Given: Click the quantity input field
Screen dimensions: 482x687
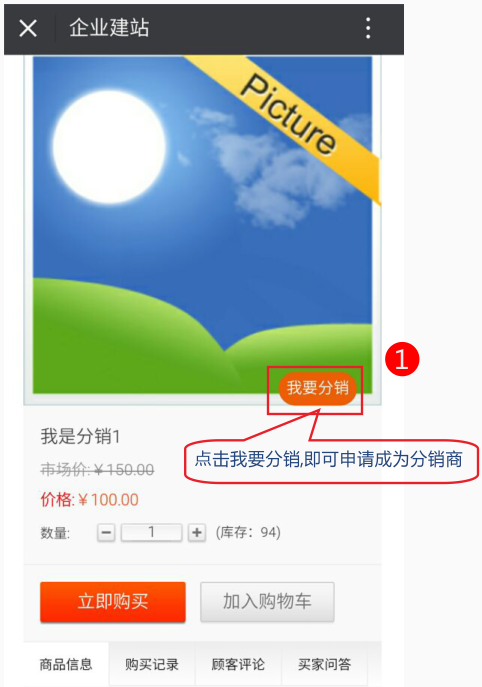Looking at the screenshot, I should [151, 533].
